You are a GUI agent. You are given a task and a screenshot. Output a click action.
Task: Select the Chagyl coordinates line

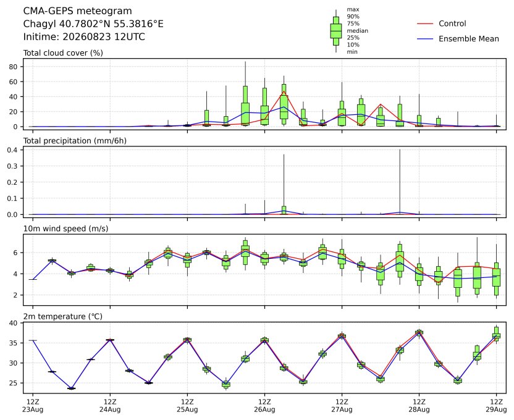click(x=93, y=24)
